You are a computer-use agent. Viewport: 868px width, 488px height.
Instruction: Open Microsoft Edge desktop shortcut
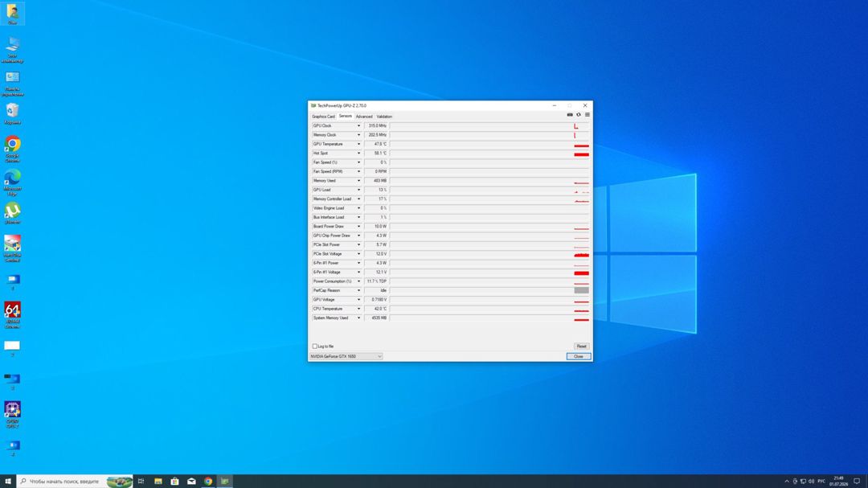12,182
